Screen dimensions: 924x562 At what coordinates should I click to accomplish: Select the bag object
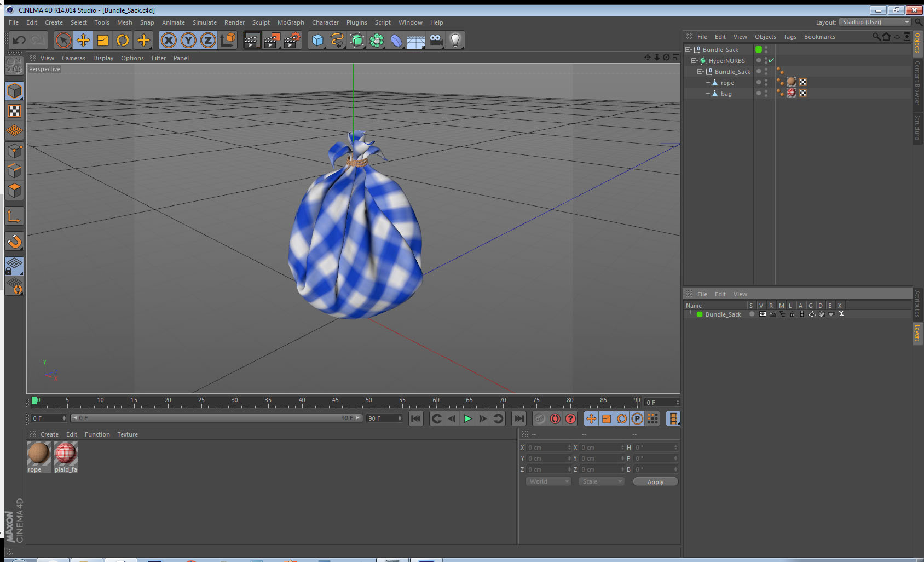[x=726, y=94]
